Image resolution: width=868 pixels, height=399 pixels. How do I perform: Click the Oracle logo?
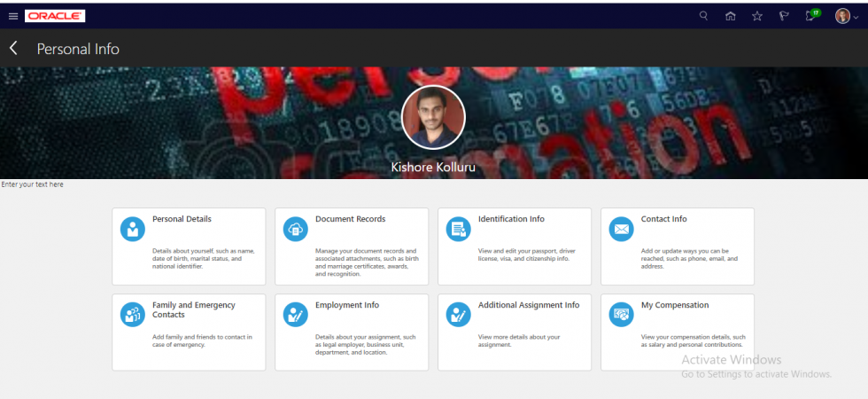(55, 16)
